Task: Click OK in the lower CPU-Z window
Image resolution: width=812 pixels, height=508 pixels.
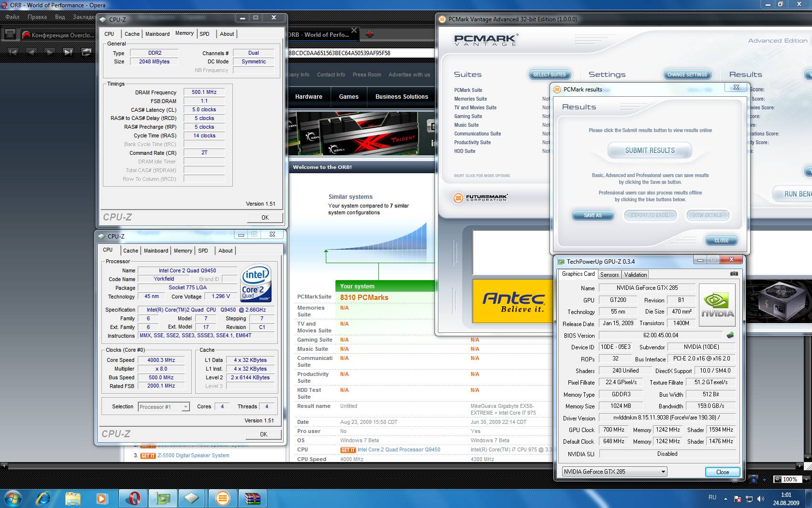Action: pyautogui.click(x=263, y=434)
